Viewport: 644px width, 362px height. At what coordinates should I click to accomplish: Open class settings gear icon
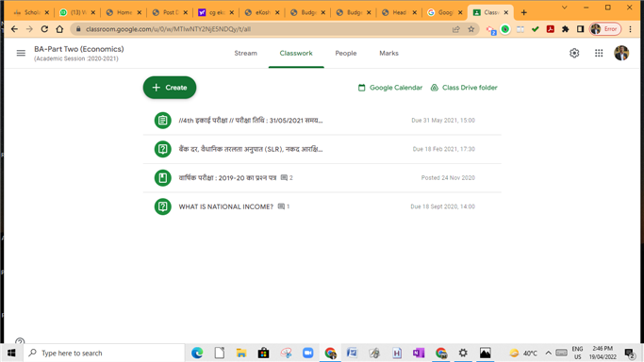pyautogui.click(x=574, y=53)
